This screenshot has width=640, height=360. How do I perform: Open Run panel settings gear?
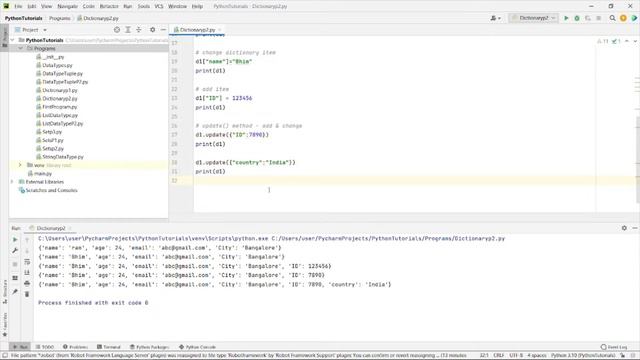pos(624,228)
